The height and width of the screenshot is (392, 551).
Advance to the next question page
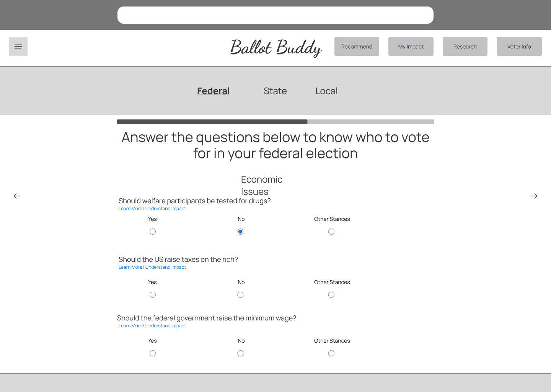534,196
